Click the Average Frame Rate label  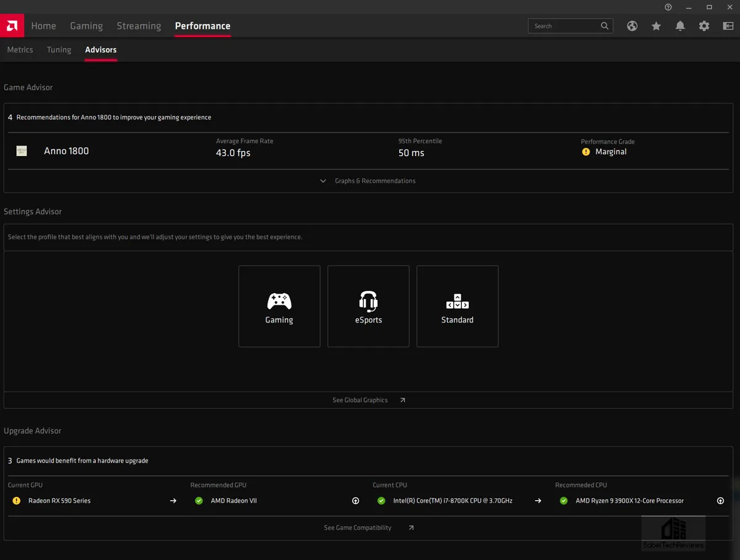tap(245, 141)
